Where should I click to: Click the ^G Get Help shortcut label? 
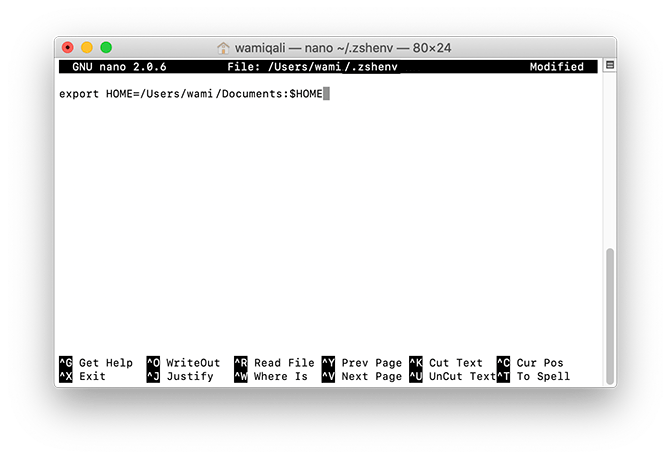point(96,363)
